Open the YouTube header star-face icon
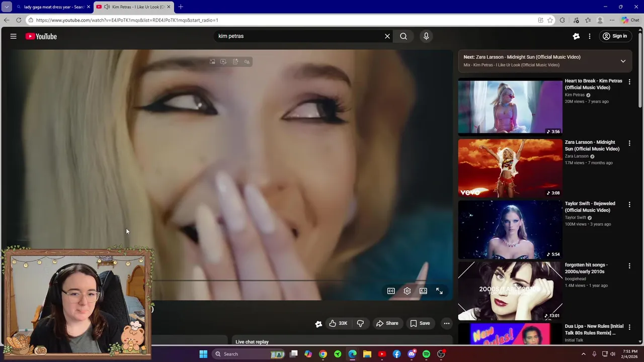 [576, 36]
